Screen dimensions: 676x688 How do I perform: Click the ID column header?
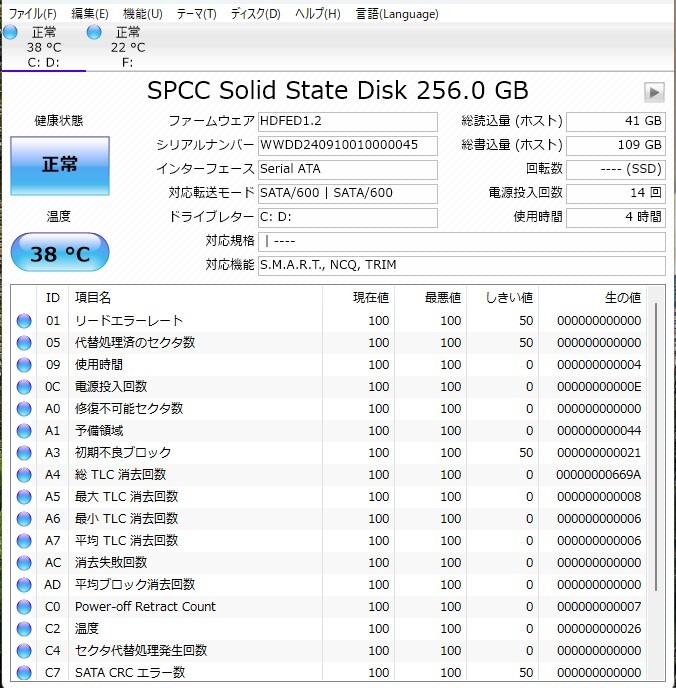coord(53,298)
